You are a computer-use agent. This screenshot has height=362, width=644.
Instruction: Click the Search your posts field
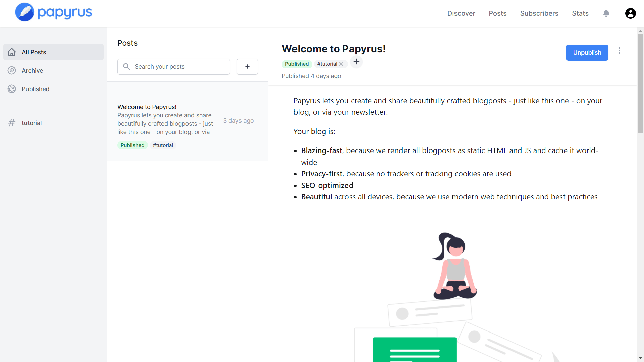pos(174,67)
